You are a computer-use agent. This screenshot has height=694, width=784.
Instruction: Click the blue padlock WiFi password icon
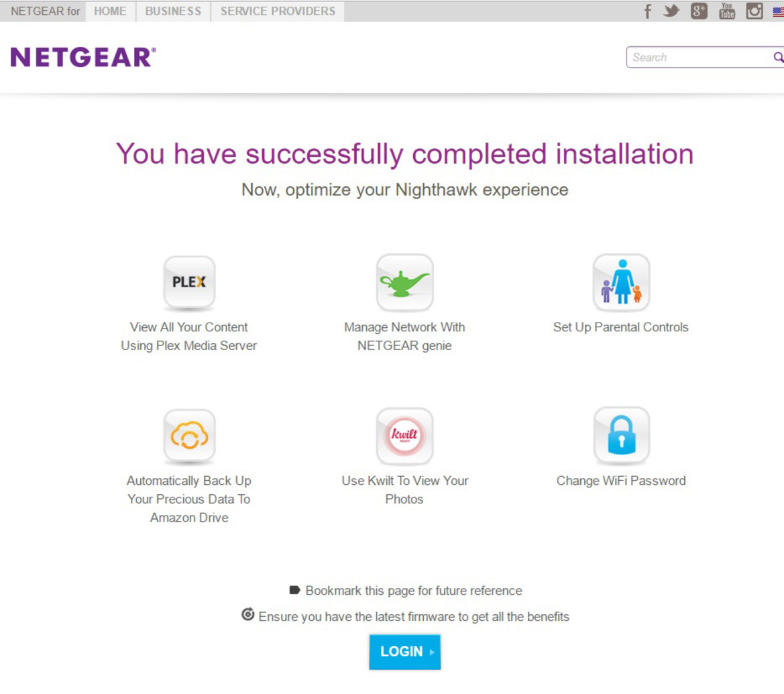(x=621, y=436)
